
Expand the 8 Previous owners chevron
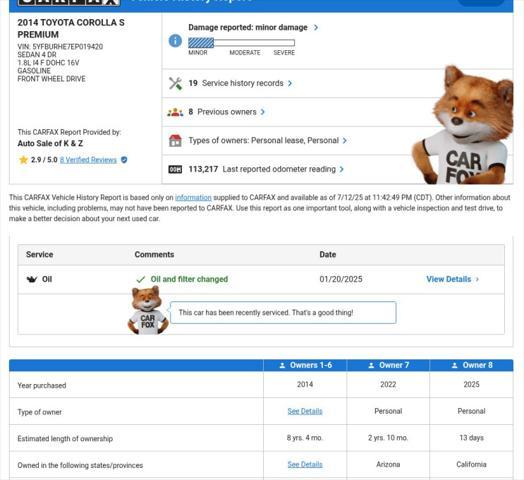click(x=263, y=112)
